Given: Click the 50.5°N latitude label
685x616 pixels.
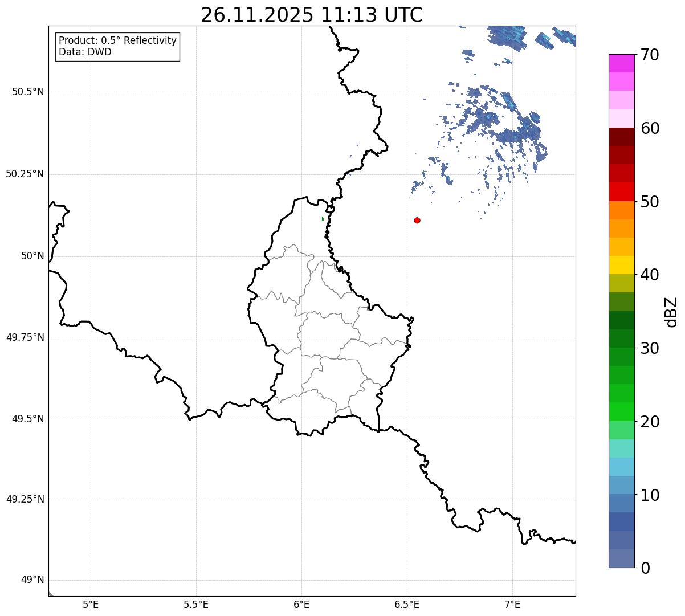Looking at the screenshot, I should [x=28, y=92].
